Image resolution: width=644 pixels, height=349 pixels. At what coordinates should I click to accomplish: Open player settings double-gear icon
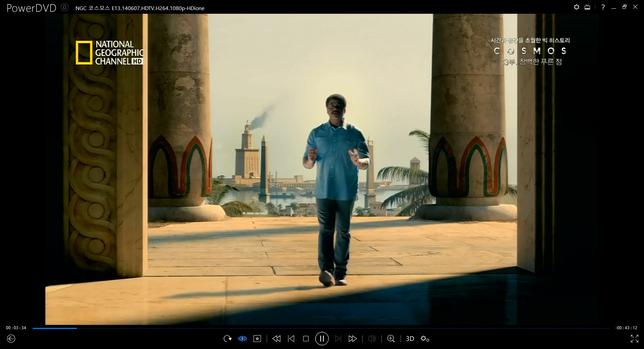pos(425,339)
